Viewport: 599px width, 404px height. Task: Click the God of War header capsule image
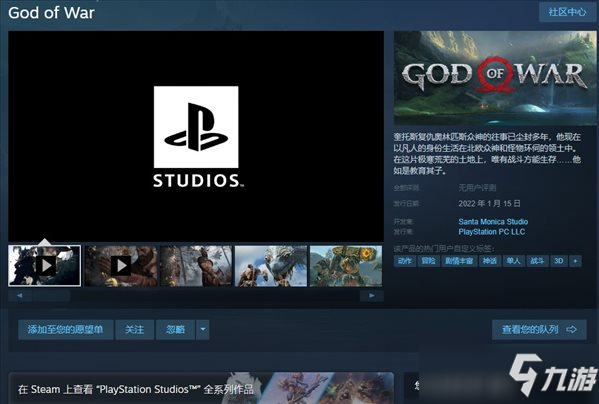coord(495,78)
